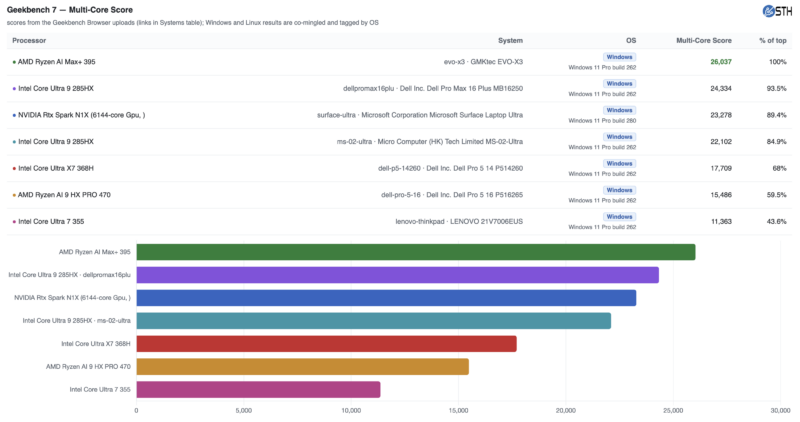Click the red dot beside Intel Core Ultra X7 368H
The image size is (800, 422).
pos(14,168)
